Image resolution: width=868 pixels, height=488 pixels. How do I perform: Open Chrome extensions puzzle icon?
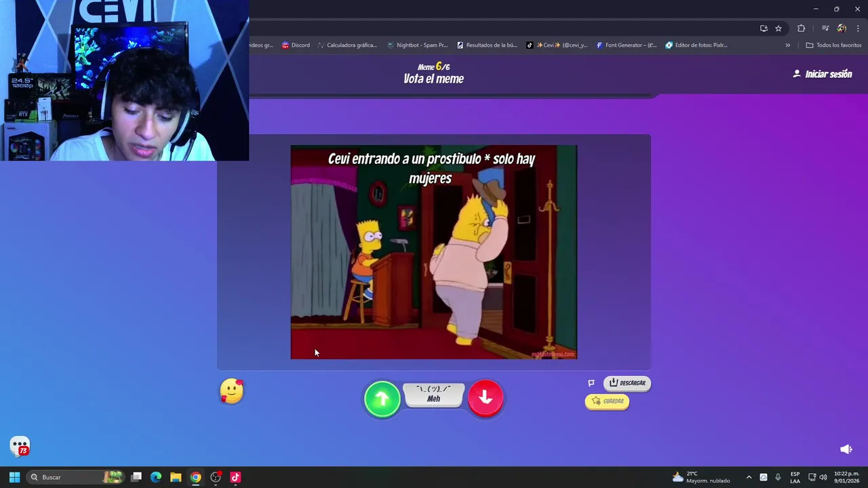point(801,28)
